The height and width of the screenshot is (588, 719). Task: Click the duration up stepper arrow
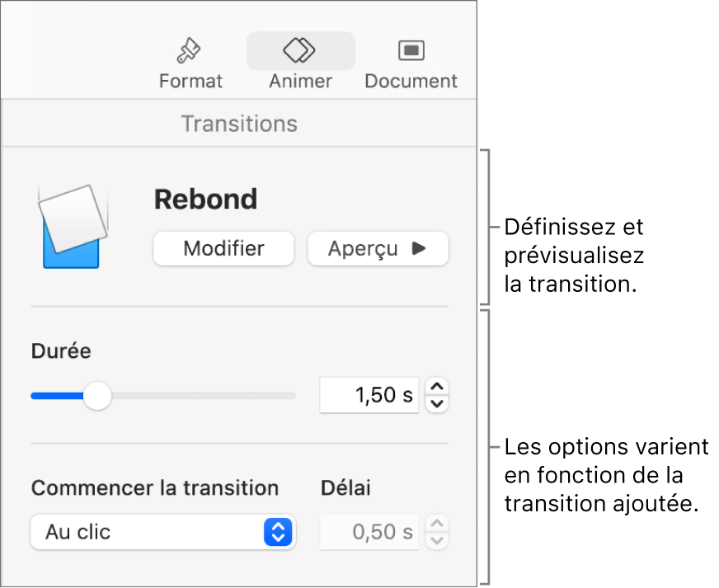pos(437,388)
